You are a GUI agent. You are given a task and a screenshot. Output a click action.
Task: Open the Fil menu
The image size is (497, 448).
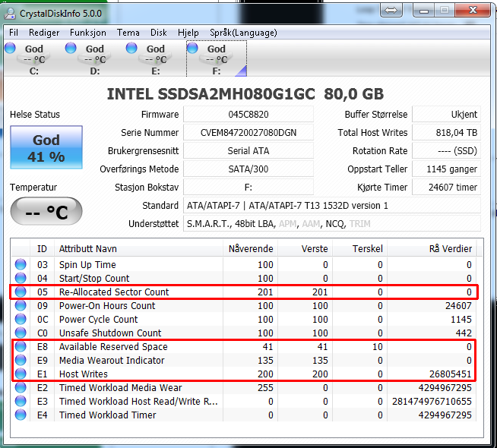pos(14,33)
